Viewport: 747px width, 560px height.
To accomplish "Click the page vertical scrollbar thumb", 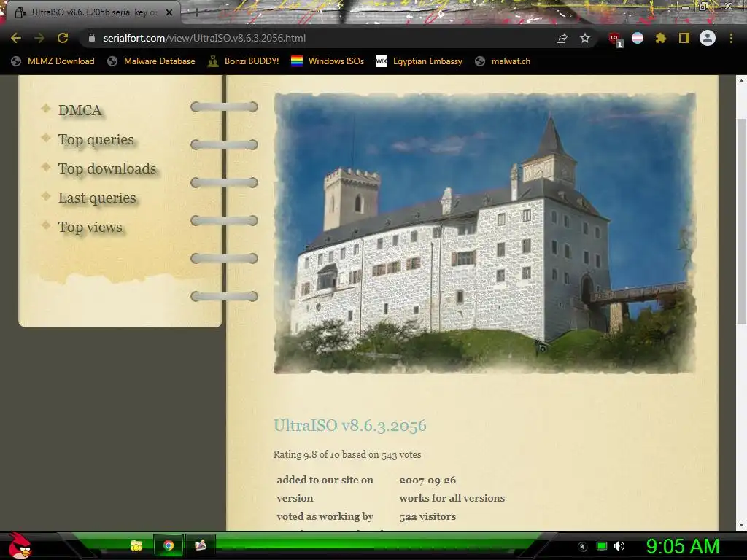I will pyautogui.click(x=741, y=222).
